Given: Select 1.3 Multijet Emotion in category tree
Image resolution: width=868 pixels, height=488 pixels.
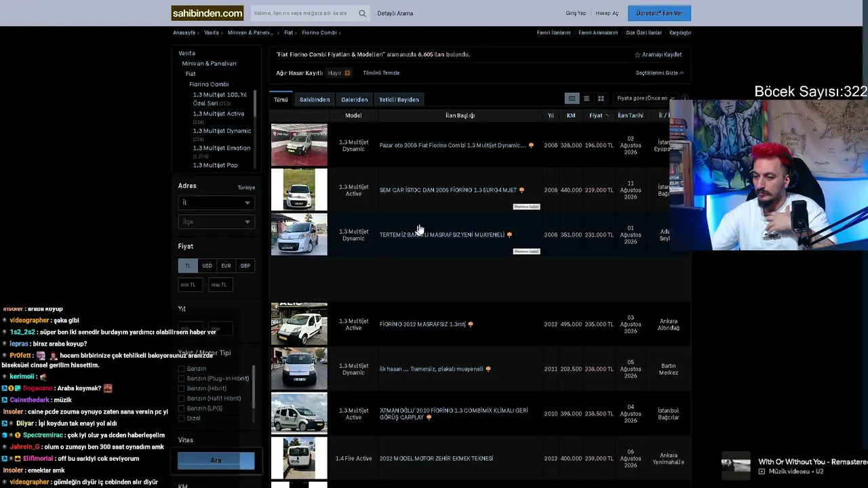Looking at the screenshot, I should (x=222, y=148).
